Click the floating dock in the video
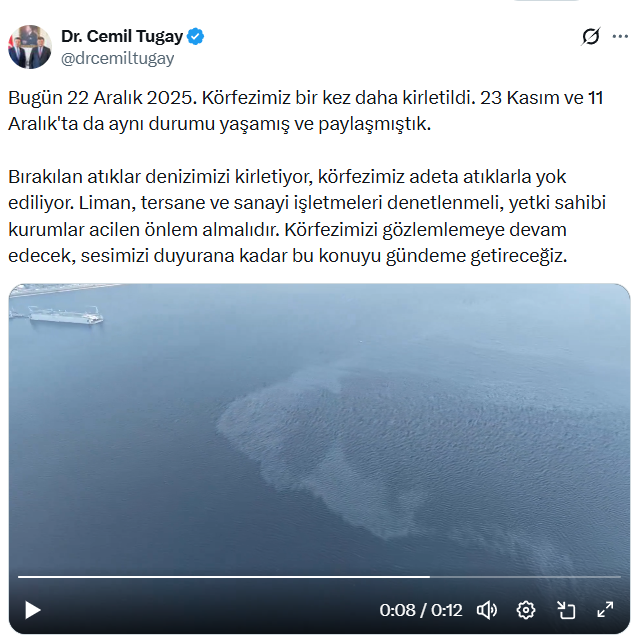This screenshot has width=643, height=641. pos(66,315)
